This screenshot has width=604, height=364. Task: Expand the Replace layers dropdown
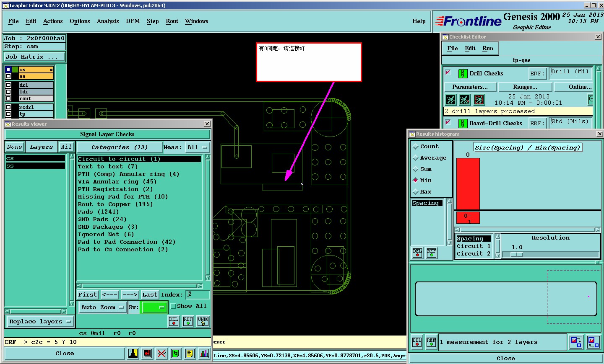40,322
